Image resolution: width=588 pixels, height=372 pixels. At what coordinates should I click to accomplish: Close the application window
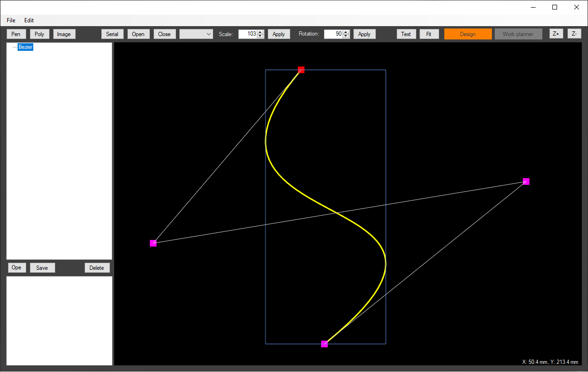click(577, 7)
